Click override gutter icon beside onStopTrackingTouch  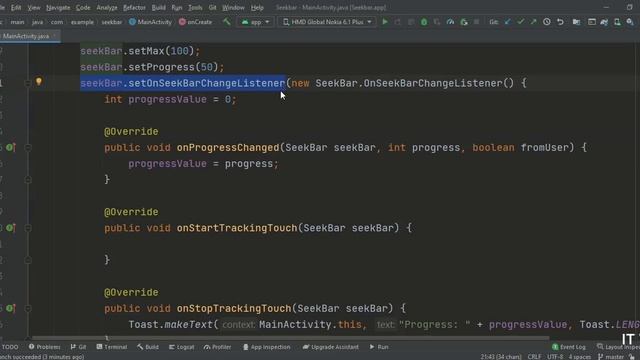[x=10, y=308]
